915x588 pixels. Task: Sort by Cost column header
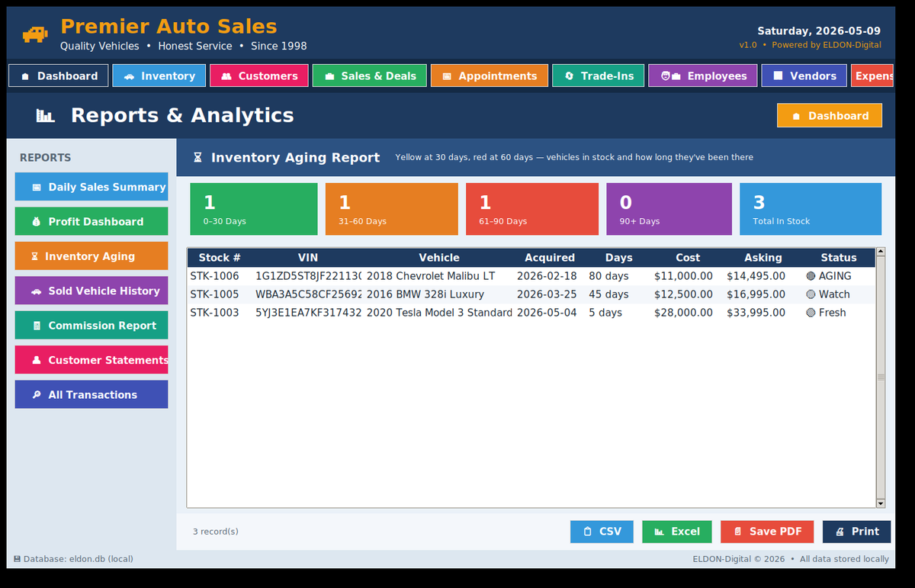click(x=688, y=258)
